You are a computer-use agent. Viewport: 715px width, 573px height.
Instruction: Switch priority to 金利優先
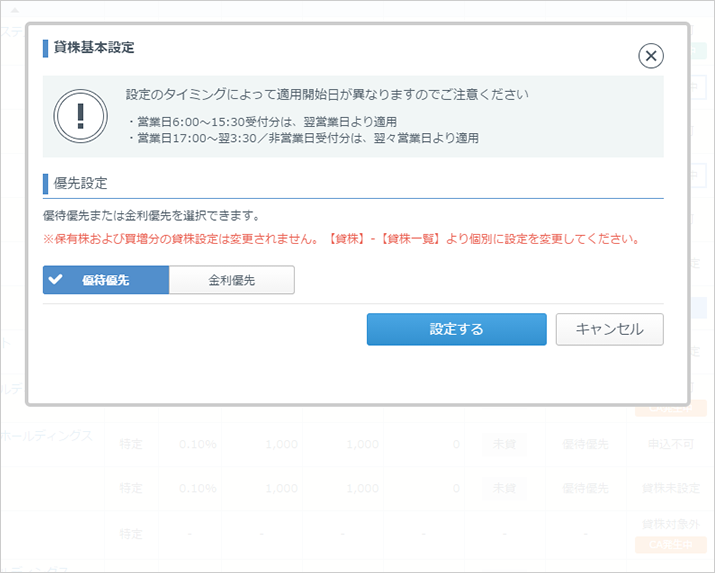pyautogui.click(x=232, y=280)
